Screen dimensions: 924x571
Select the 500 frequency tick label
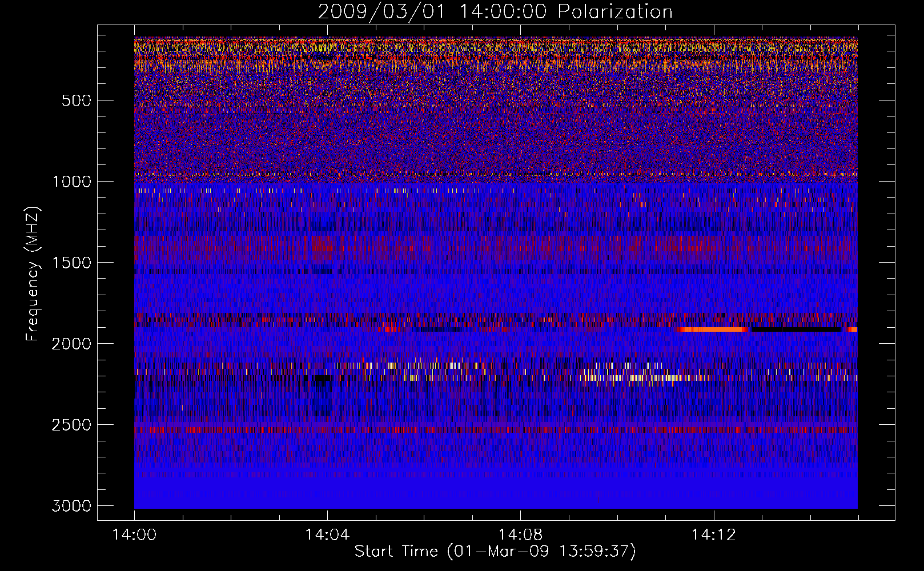[76, 100]
